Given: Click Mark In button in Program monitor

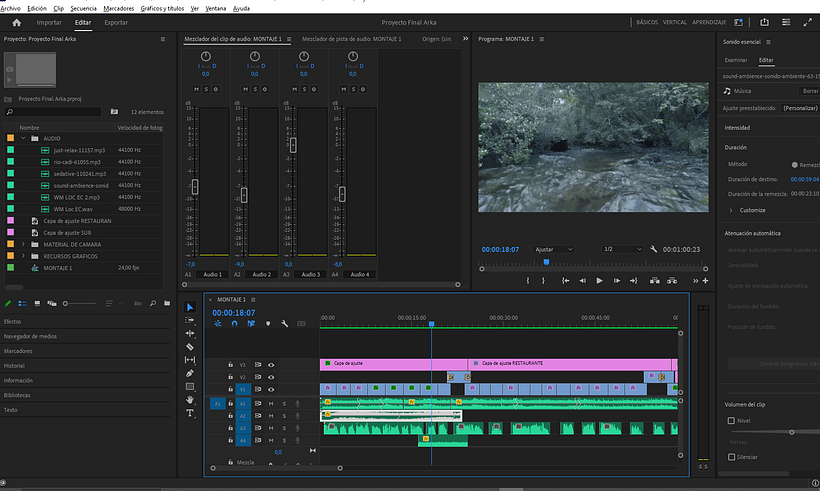Looking at the screenshot, I should click(x=528, y=281).
